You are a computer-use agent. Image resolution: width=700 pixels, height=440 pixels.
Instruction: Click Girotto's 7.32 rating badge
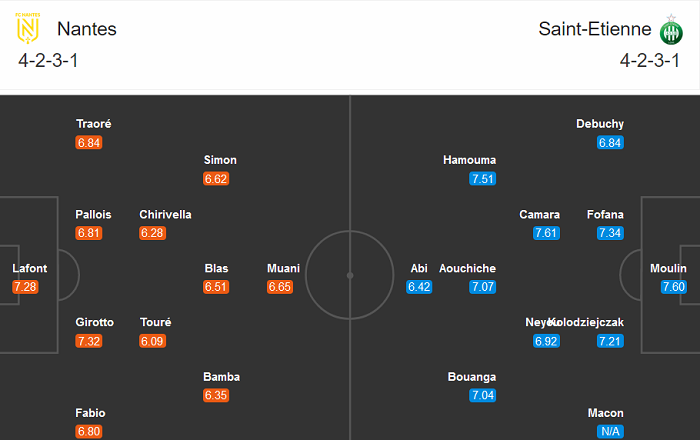pyautogui.click(x=88, y=341)
